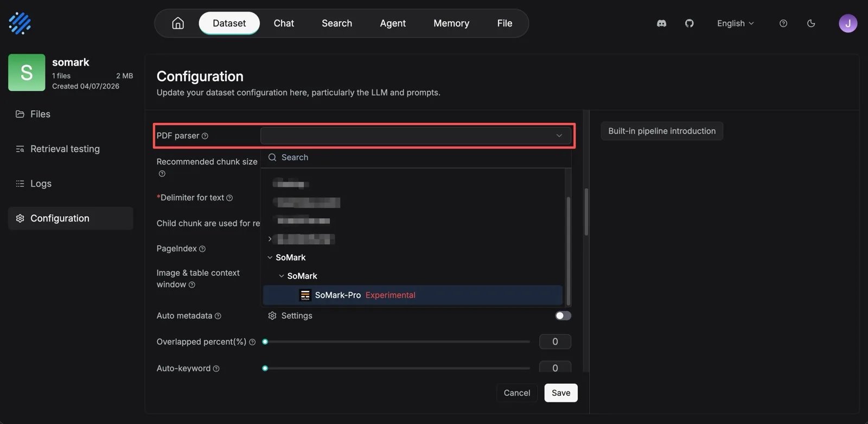
Task: Click the info icon beside PageIndex
Action: [x=202, y=249]
